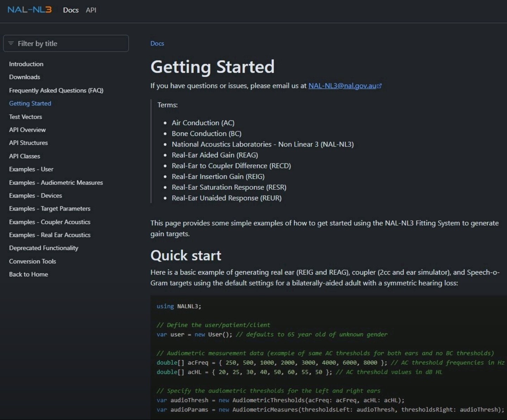Screen dimensions: 507x420
Task: Click the external link icon after email address
Action: (x=380, y=86)
